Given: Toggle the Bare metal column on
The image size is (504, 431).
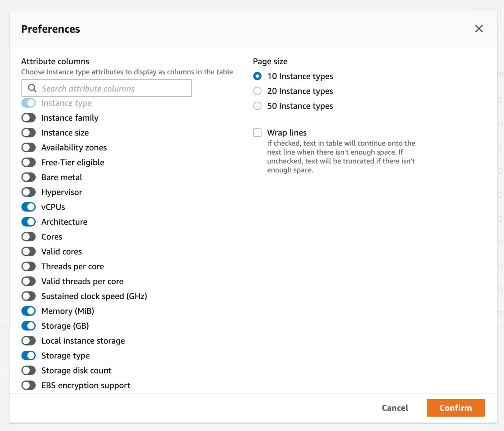Looking at the screenshot, I should pyautogui.click(x=29, y=177).
